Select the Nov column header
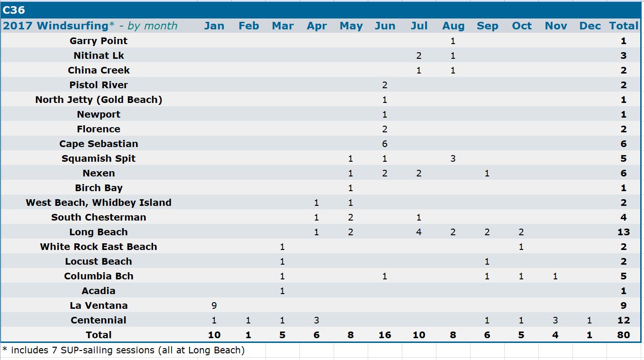The width and height of the screenshot is (644, 360). click(x=556, y=26)
